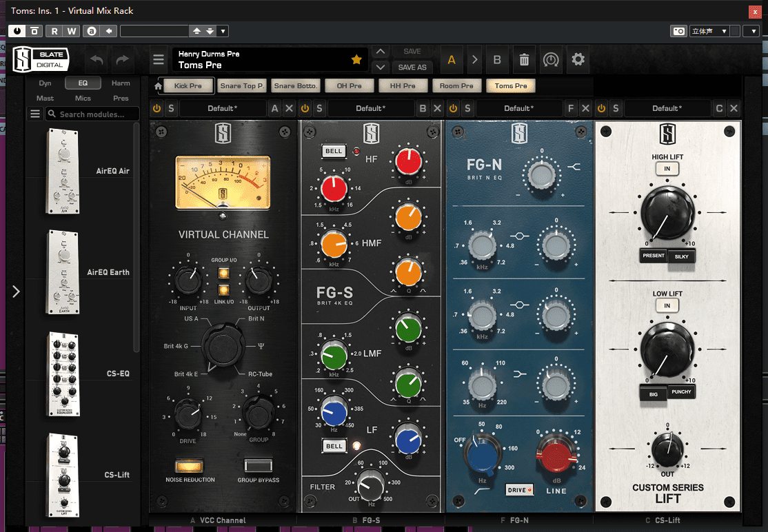Switch to the Dyn module category
Viewport: 768px width, 532px height.
(45, 83)
